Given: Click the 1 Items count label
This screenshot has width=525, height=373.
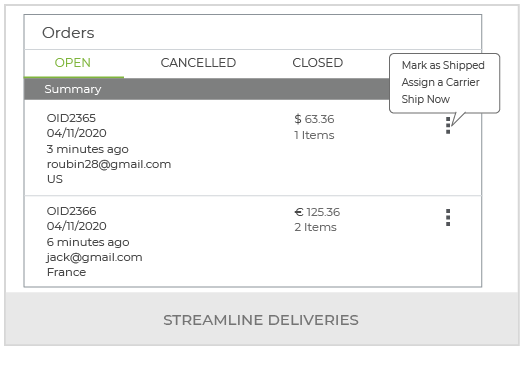Looking at the screenshot, I should pyautogui.click(x=314, y=135).
